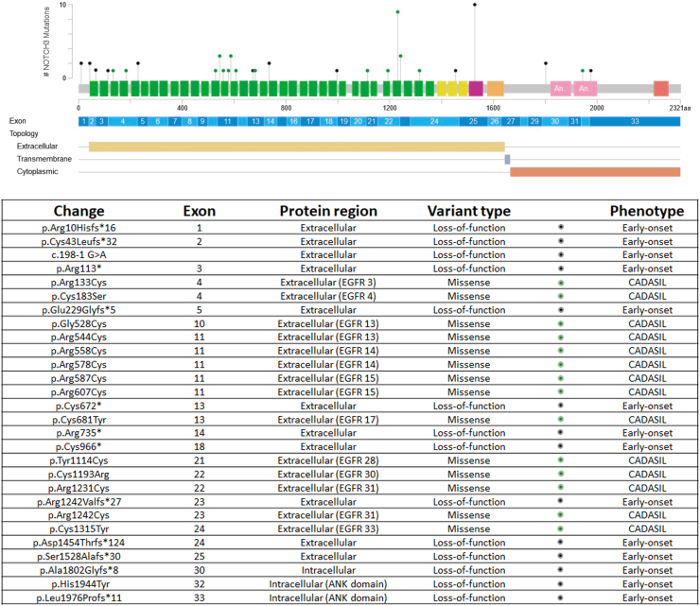Click the Cytoplasmic topology bar
The width and height of the screenshot is (700, 606).
595,171
